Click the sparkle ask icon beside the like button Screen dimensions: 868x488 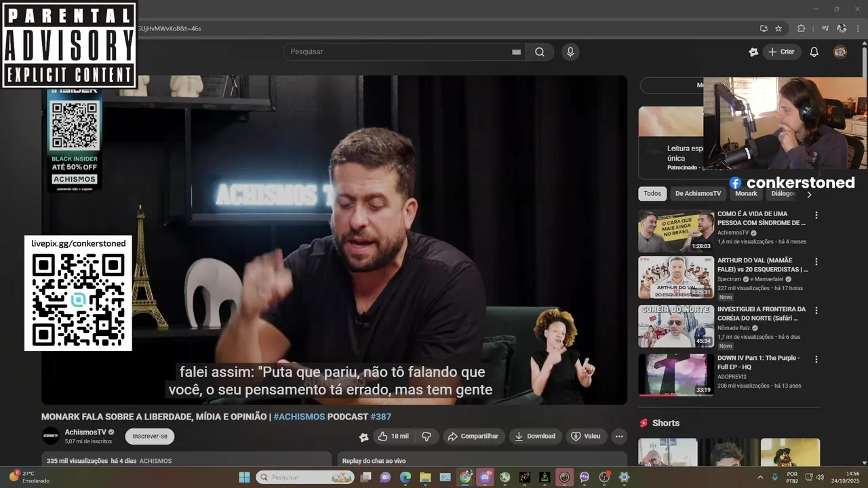pos(364,437)
